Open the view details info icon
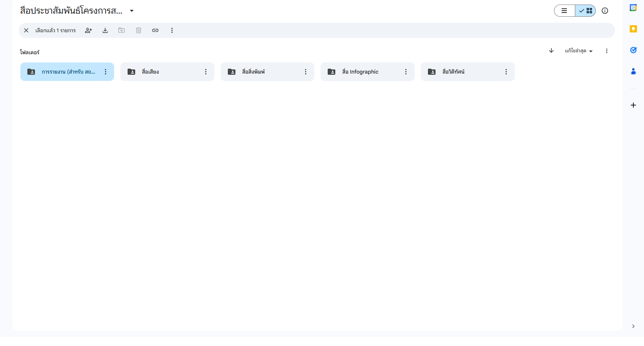This screenshot has height=346, width=644. 605,11
